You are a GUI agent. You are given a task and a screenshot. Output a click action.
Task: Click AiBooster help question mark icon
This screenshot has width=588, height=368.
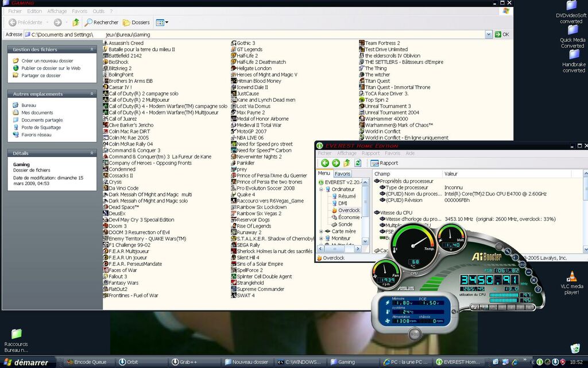coord(537,290)
